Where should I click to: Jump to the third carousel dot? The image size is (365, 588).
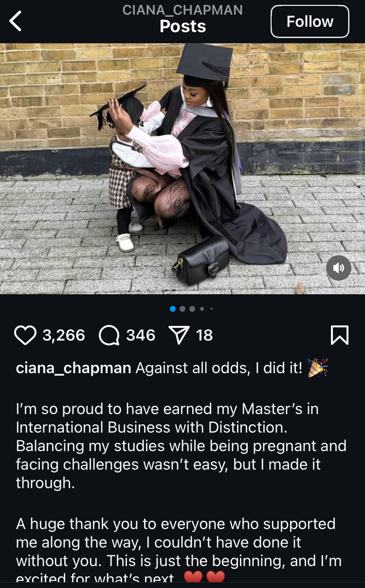pos(192,308)
